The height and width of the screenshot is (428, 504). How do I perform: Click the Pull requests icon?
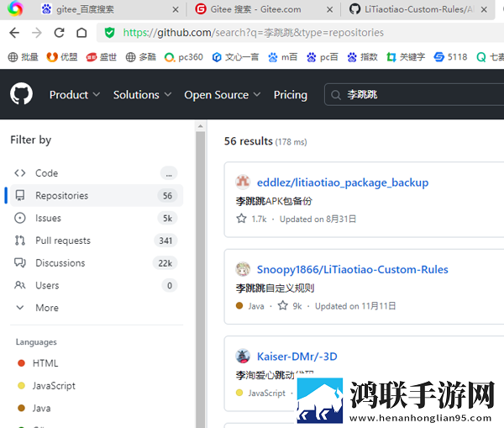[x=20, y=240]
